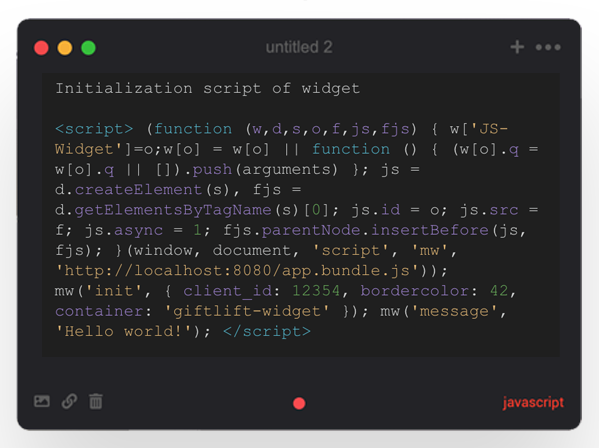Click the green zoom window button
The height and width of the screenshot is (448, 599).
click(88, 48)
